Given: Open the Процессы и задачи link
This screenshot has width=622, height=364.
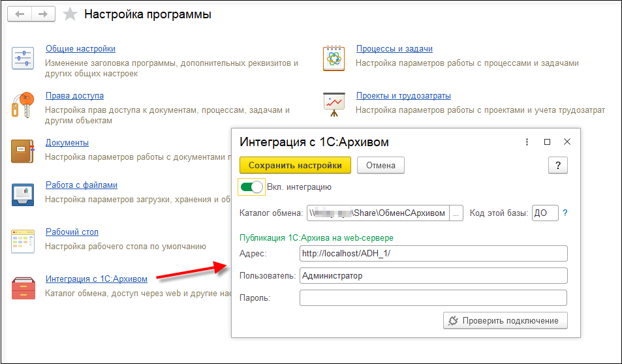Looking at the screenshot, I should [394, 49].
